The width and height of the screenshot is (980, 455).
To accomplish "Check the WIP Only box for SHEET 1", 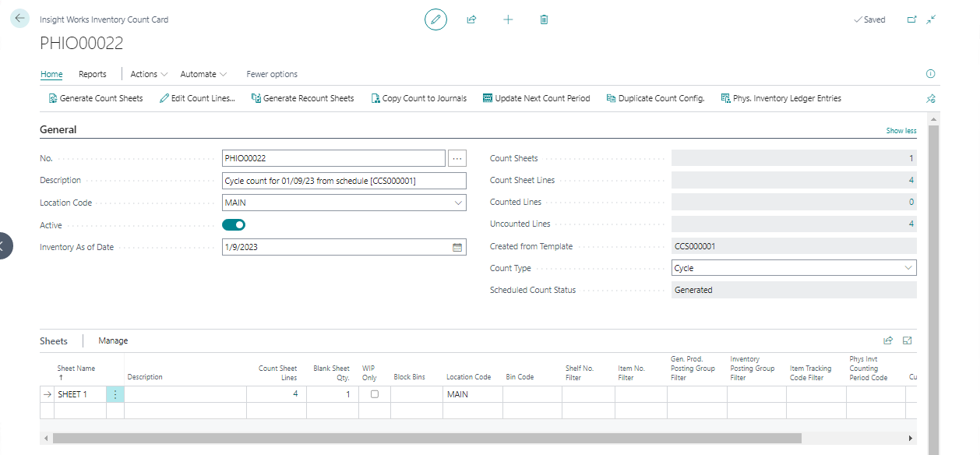I will 375,394.
